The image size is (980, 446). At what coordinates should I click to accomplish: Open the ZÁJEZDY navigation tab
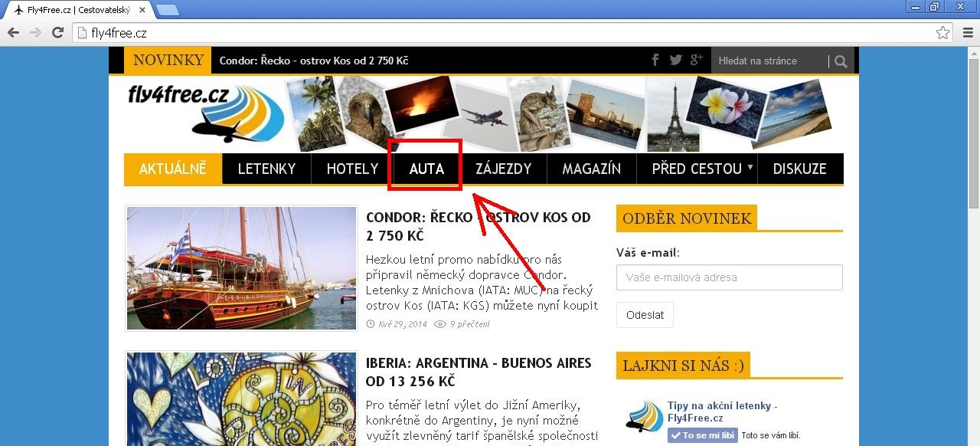503,169
